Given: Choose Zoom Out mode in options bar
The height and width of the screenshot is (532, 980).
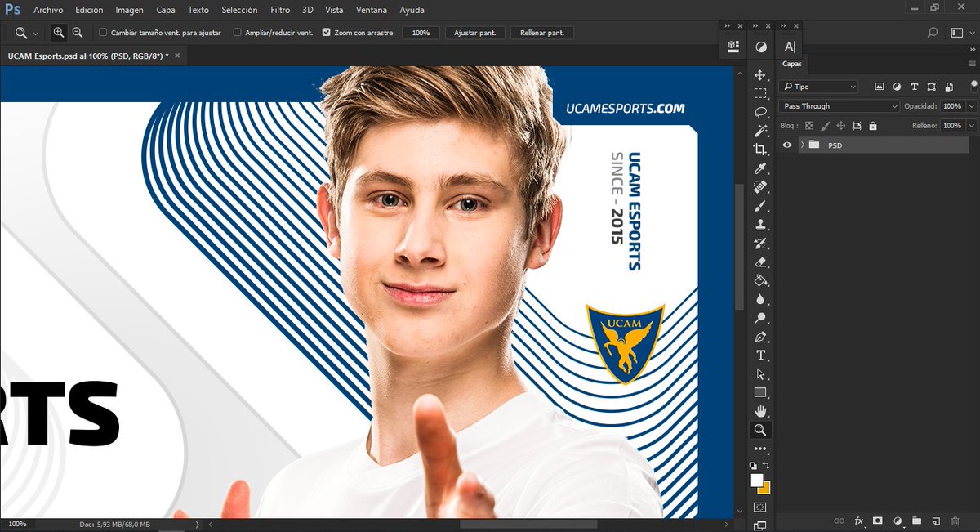Looking at the screenshot, I should point(78,33).
